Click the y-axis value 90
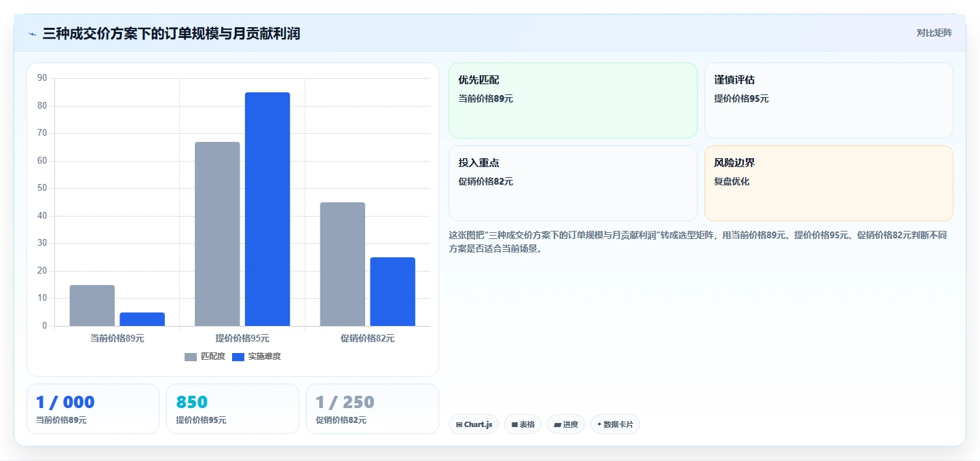The height and width of the screenshot is (461, 980). [42, 78]
